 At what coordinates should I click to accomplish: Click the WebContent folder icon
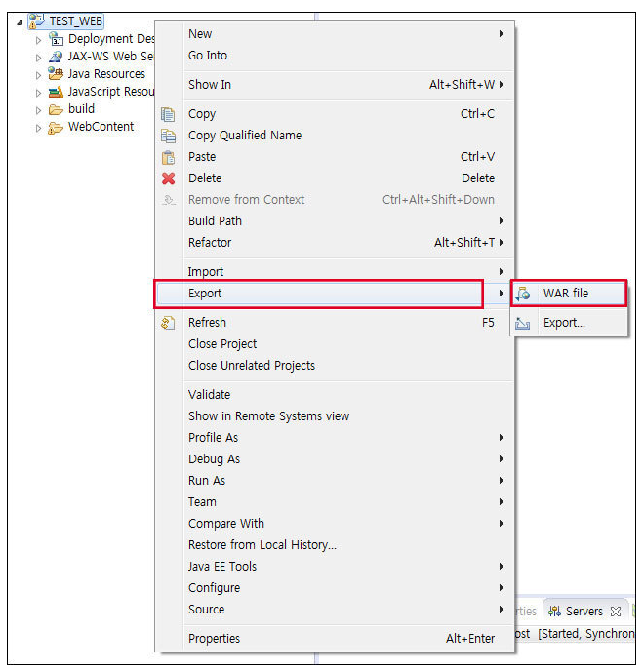(56, 128)
